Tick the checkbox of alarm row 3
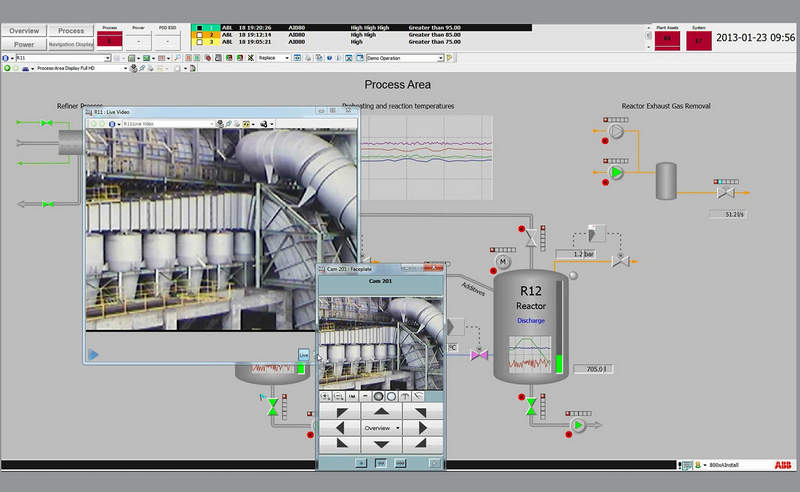Screen dimensions: 800x492 coord(199,42)
